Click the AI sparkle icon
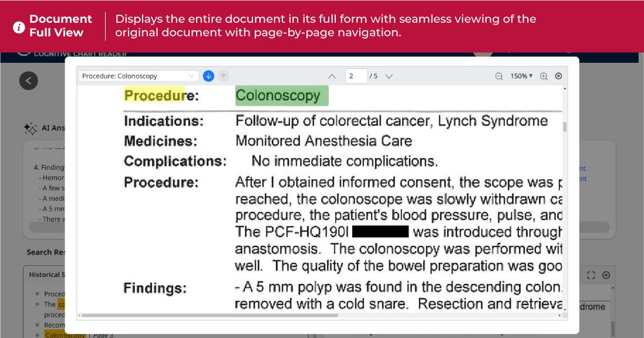The height and width of the screenshot is (338, 644). [29, 128]
